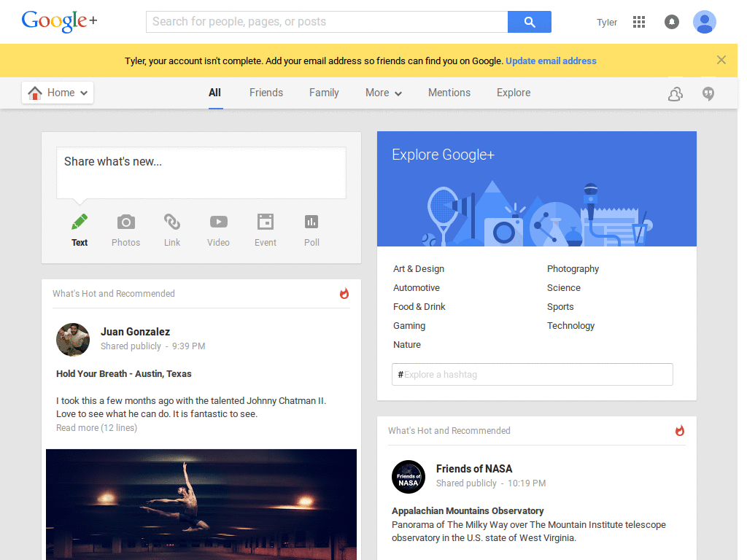Switch to the Friends tab
The width and height of the screenshot is (747, 560).
click(266, 93)
